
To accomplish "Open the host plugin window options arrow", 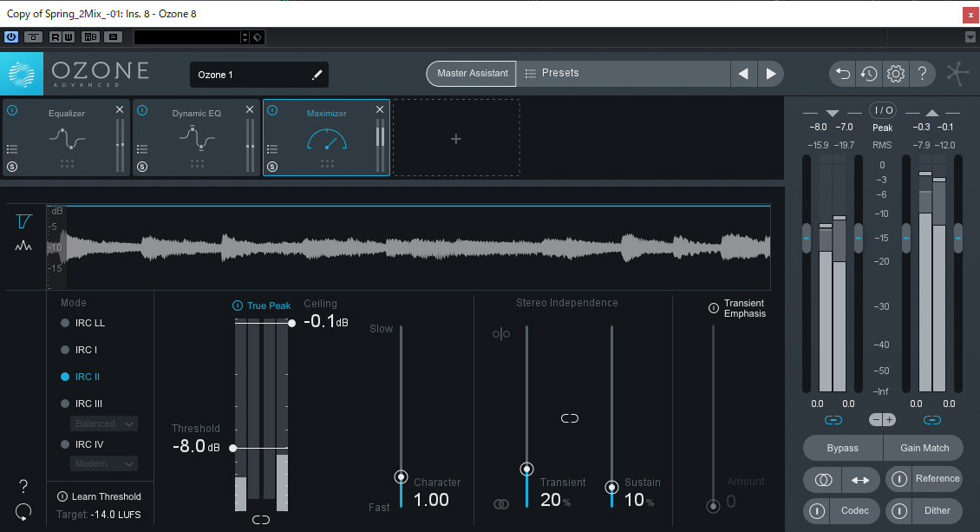I will (970, 37).
